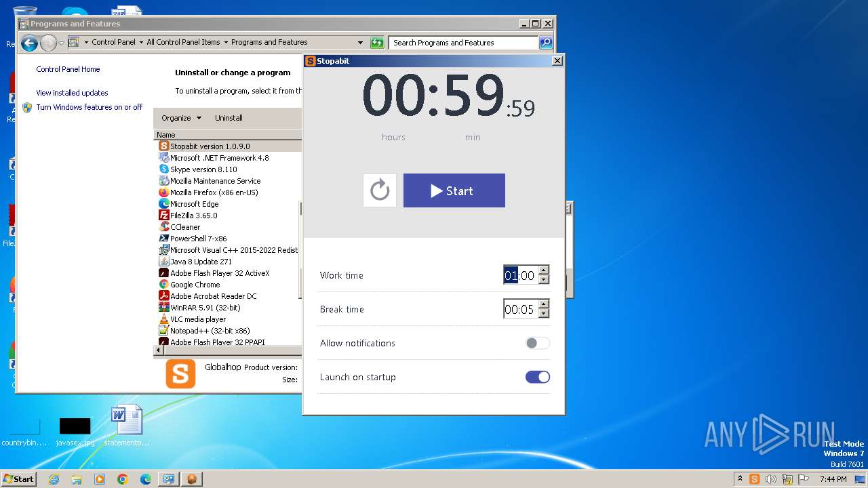Screen dimensions: 868x488
Task: Open Windows Media Player from the taskbar
Action: [100, 479]
